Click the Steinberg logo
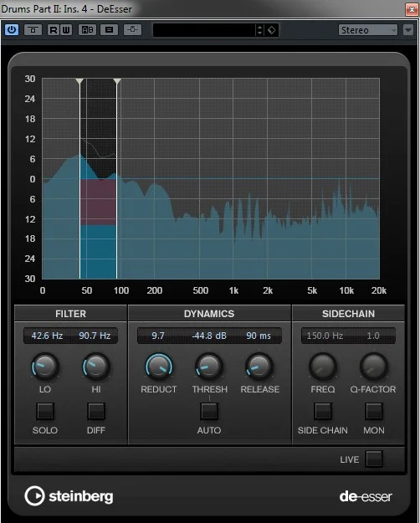This screenshot has width=420, height=523. pyautogui.click(x=69, y=496)
